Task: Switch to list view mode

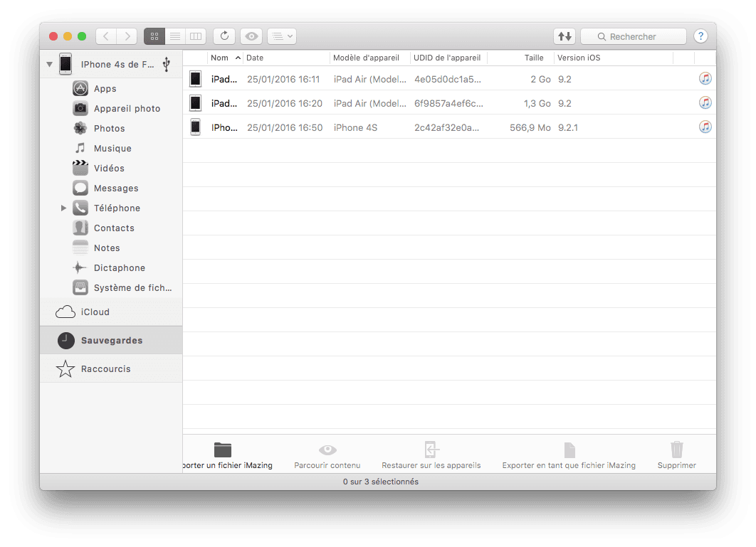Action: pos(174,36)
